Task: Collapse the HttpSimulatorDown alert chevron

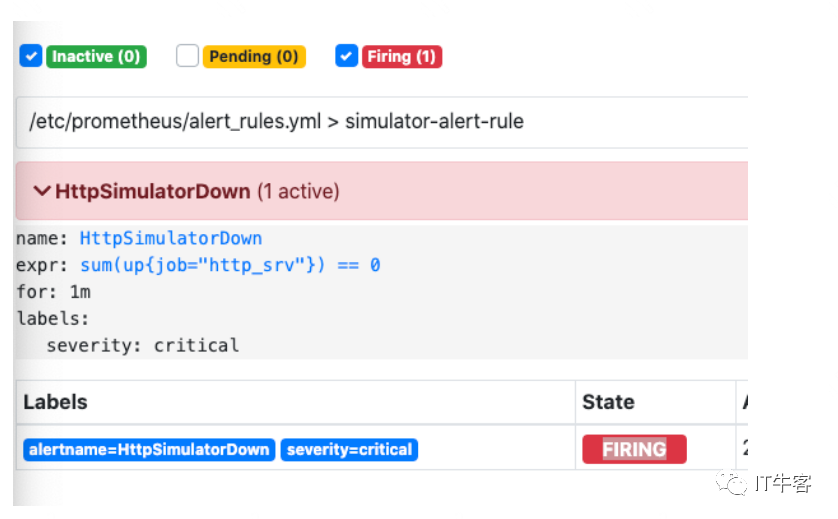Action: click(x=42, y=191)
